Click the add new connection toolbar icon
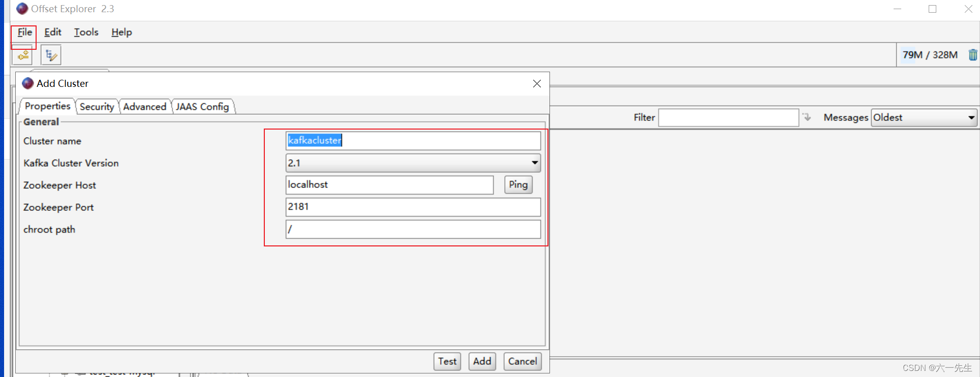980x377 pixels. (x=23, y=55)
